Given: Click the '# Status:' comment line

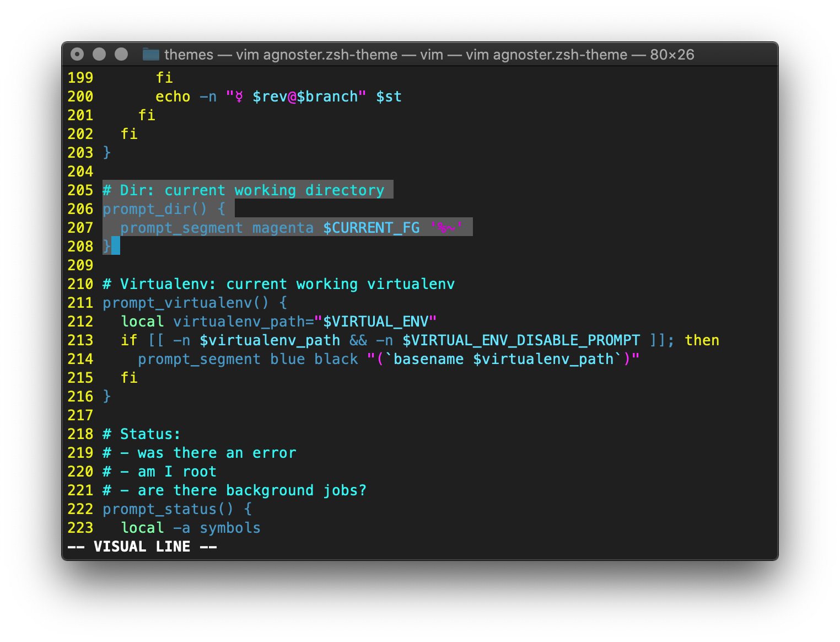Looking at the screenshot, I should point(142,434).
